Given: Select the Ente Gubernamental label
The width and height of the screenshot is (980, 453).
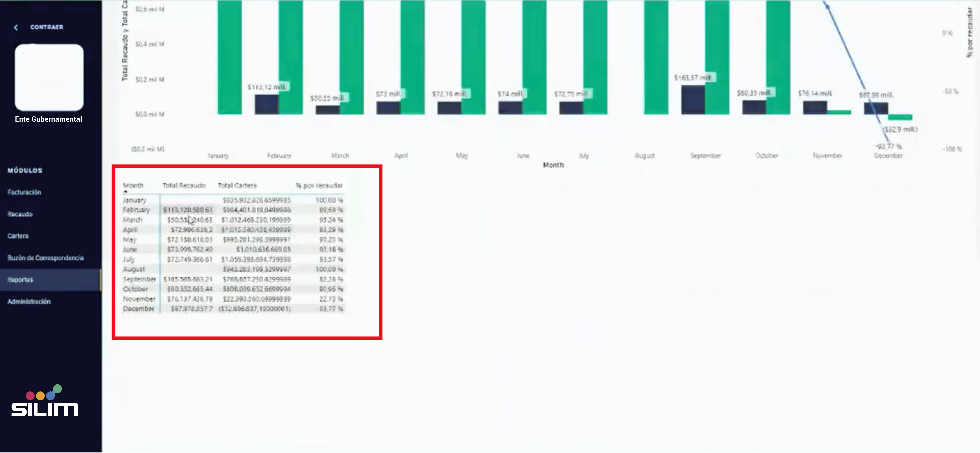Looking at the screenshot, I should coord(48,119).
